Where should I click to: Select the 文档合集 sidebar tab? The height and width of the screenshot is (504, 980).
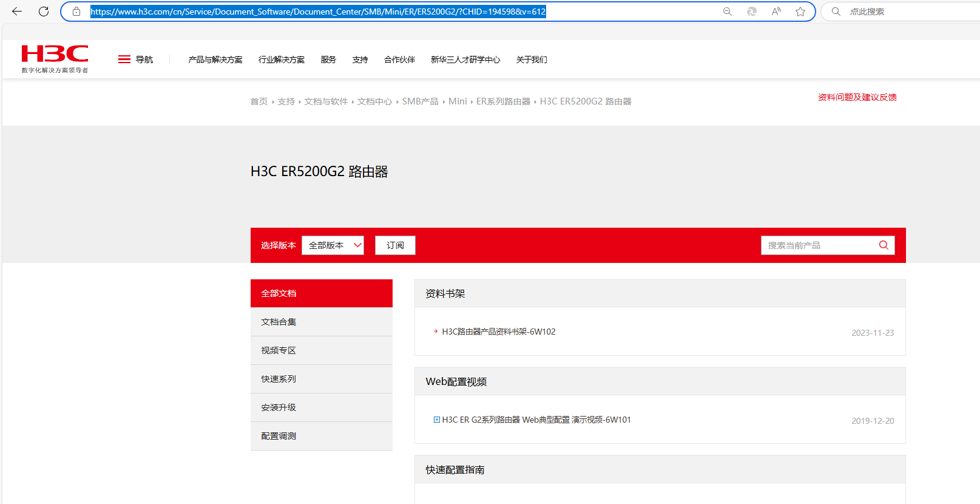point(322,322)
